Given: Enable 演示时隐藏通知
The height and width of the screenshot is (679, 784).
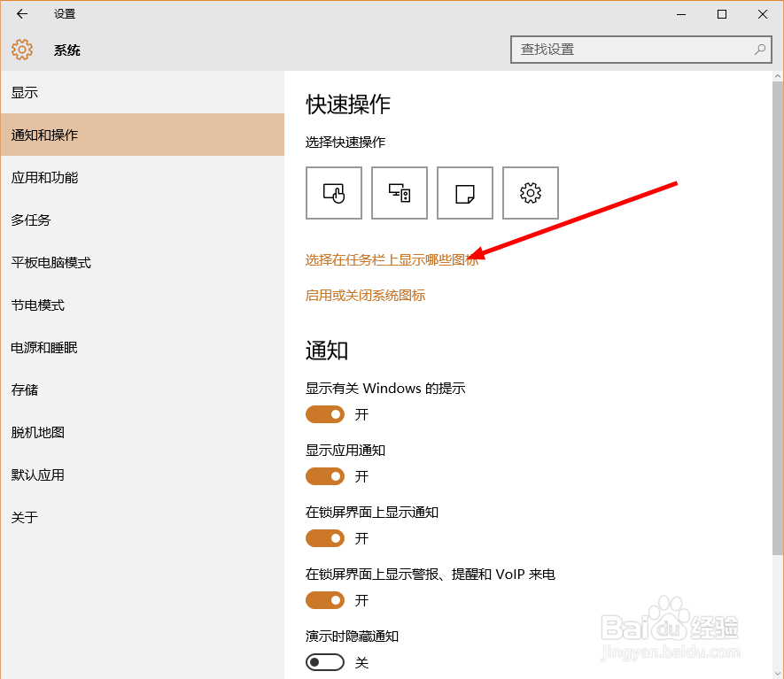Looking at the screenshot, I should tap(325, 662).
